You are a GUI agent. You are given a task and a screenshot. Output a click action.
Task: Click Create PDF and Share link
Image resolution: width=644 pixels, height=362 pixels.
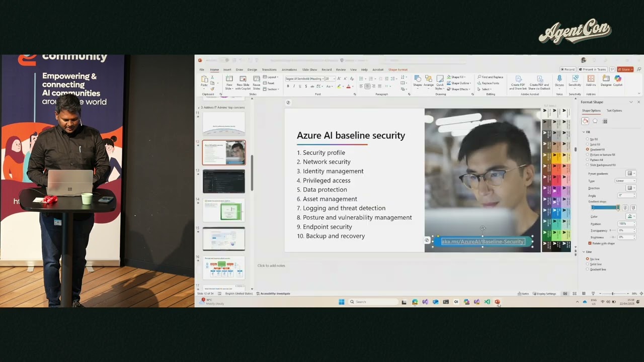pyautogui.click(x=518, y=82)
